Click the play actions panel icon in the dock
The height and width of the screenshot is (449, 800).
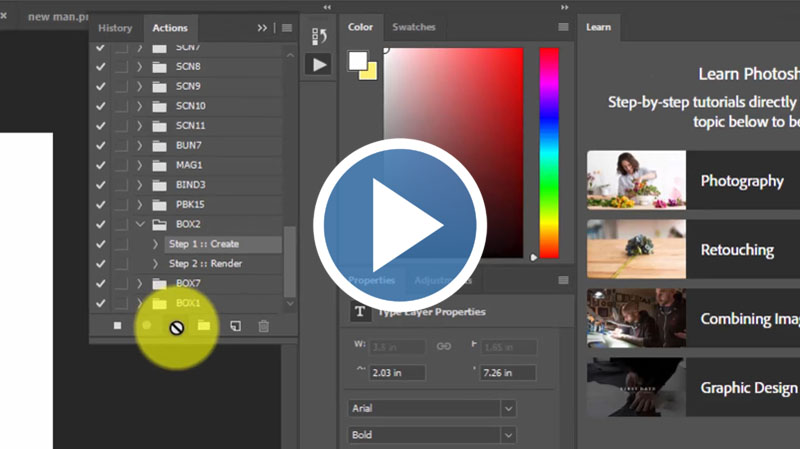(x=319, y=65)
